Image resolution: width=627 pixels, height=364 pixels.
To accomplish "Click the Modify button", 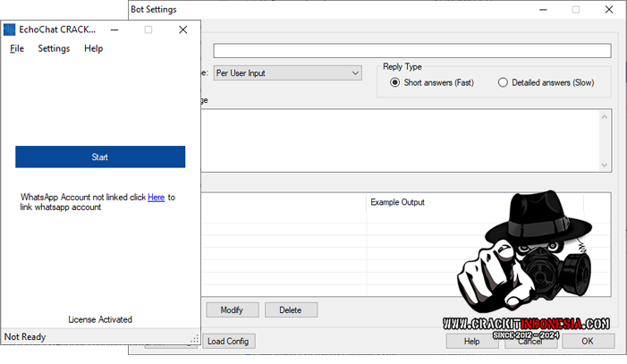I will click(x=232, y=309).
